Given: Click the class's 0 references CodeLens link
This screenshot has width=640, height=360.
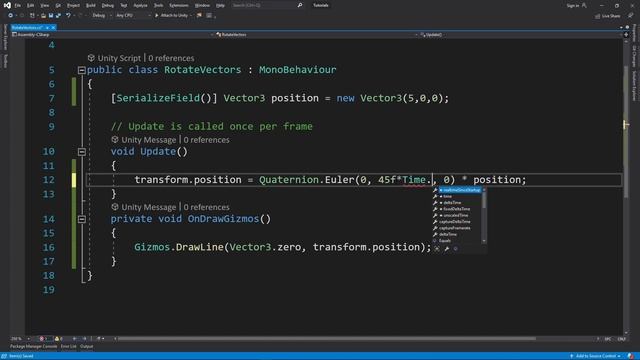Looking at the screenshot, I should click(x=171, y=58).
